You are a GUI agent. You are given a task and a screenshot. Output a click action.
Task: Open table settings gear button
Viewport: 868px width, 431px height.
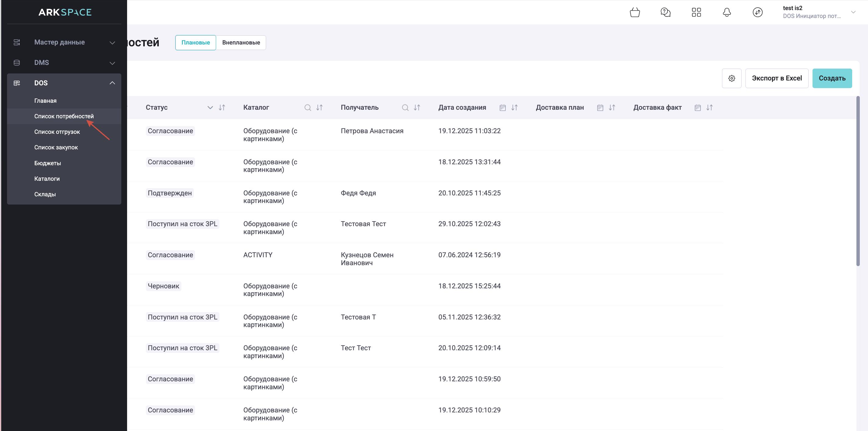[731, 79]
